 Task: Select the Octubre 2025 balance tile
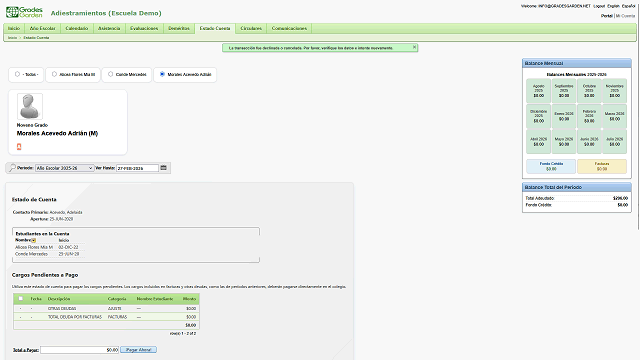[589, 91]
